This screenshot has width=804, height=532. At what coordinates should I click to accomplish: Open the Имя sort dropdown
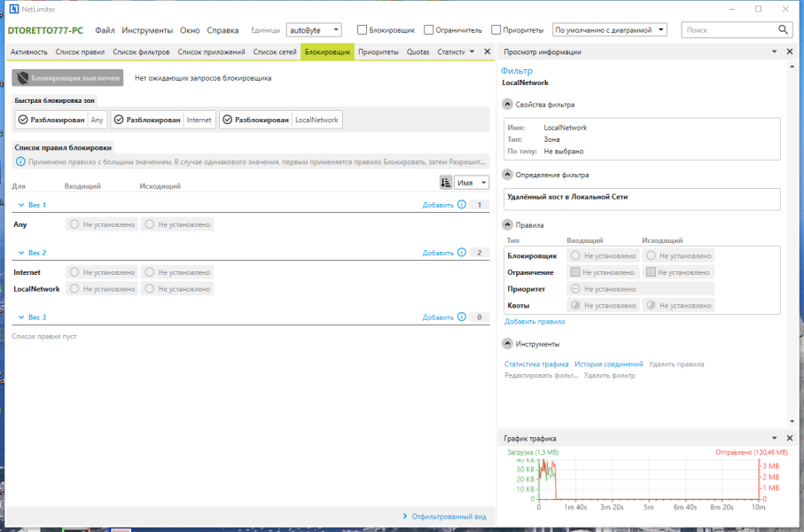tap(472, 183)
